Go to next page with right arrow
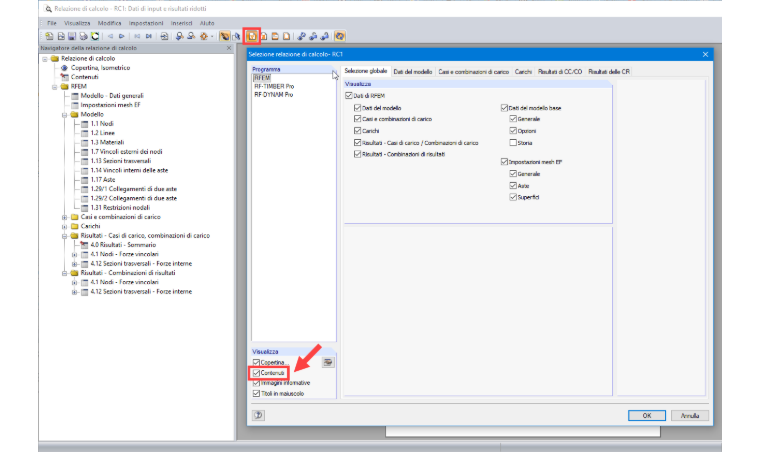Viewport: 760px width, 452px height. pyautogui.click(x=122, y=36)
